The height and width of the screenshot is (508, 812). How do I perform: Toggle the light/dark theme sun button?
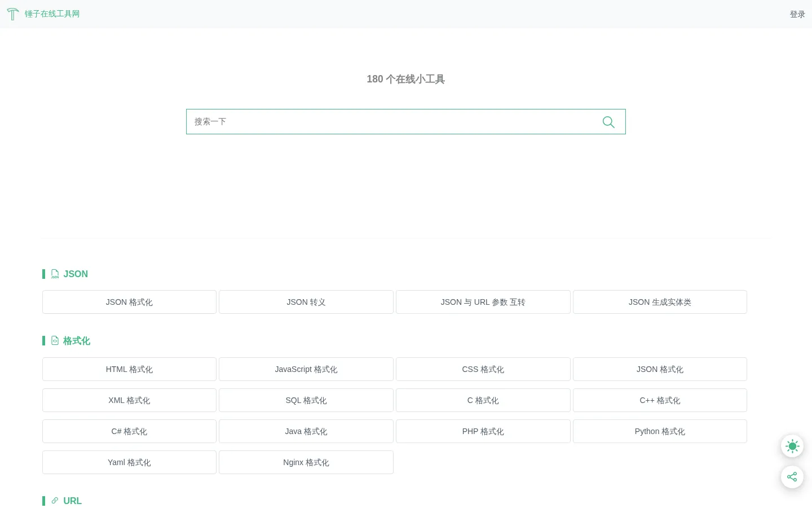click(x=792, y=446)
